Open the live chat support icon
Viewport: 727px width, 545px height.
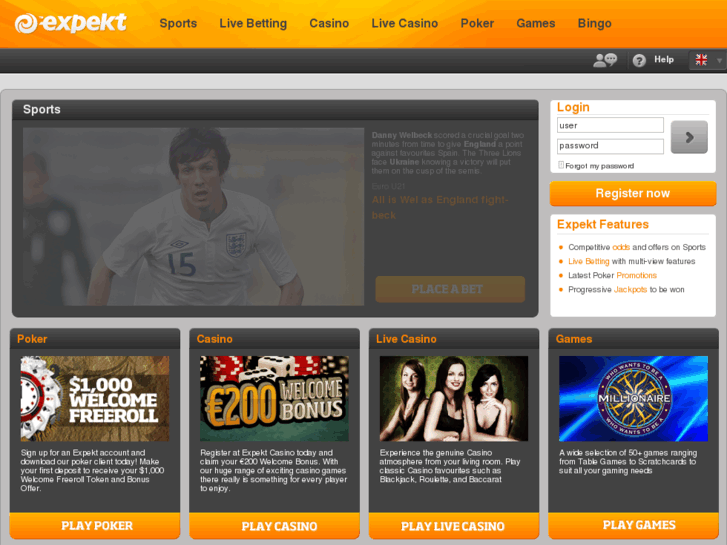pos(605,60)
